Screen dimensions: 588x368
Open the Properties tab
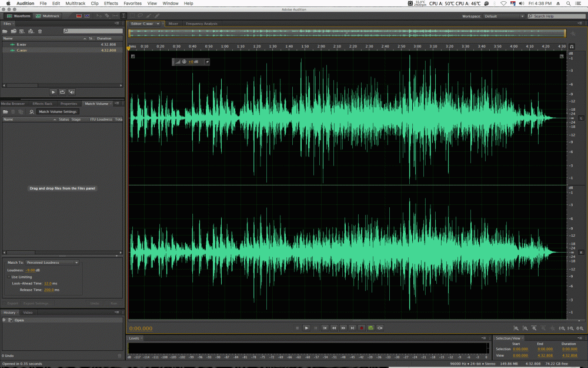[x=69, y=104]
